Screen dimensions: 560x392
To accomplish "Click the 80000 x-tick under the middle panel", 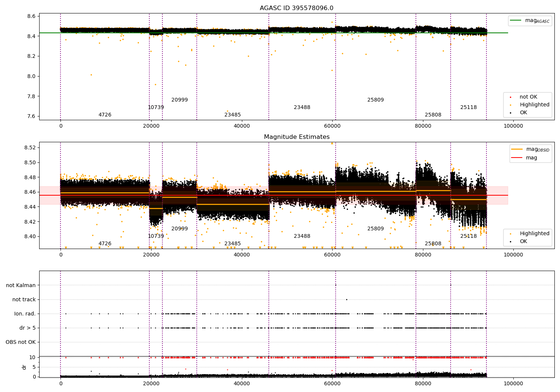I will [423, 255].
